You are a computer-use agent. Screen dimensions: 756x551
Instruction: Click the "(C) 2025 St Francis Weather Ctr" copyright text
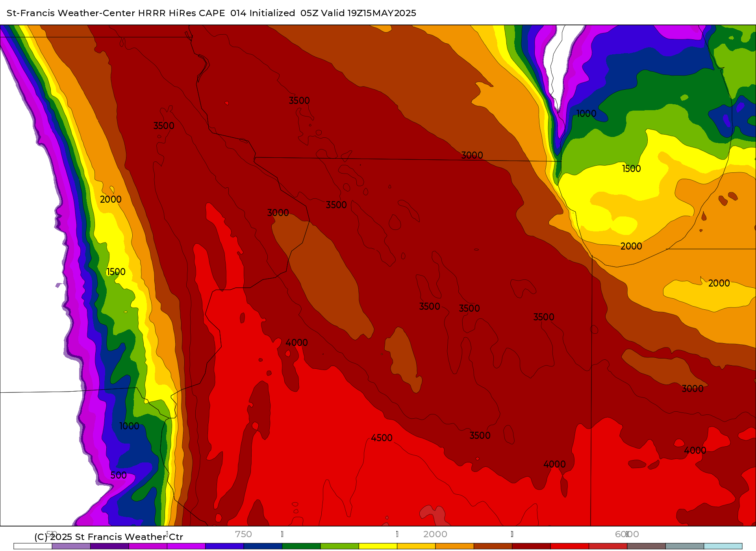[109, 537]
